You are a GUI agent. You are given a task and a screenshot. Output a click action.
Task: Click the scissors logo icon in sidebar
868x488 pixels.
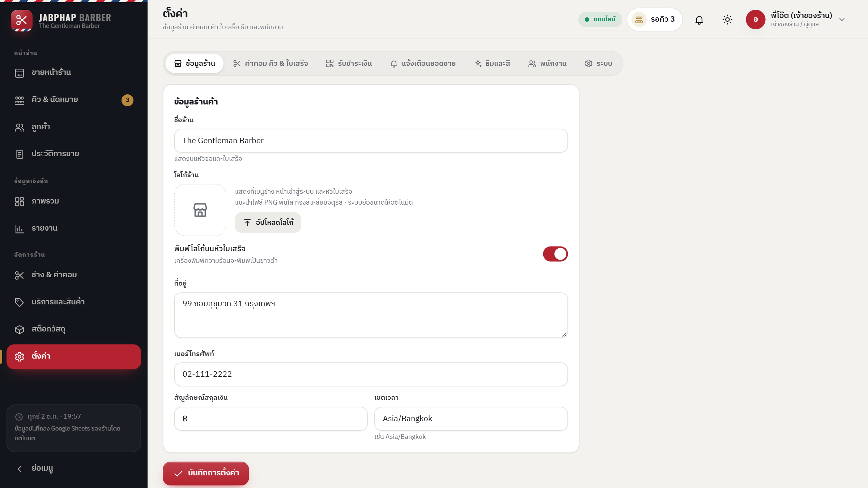pyautogui.click(x=22, y=20)
